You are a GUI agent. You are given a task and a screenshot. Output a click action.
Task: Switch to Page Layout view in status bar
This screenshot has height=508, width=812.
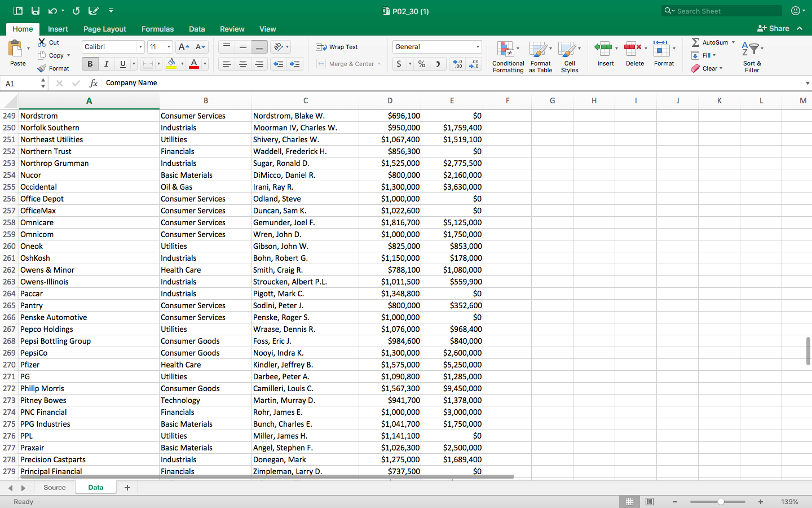click(x=650, y=501)
